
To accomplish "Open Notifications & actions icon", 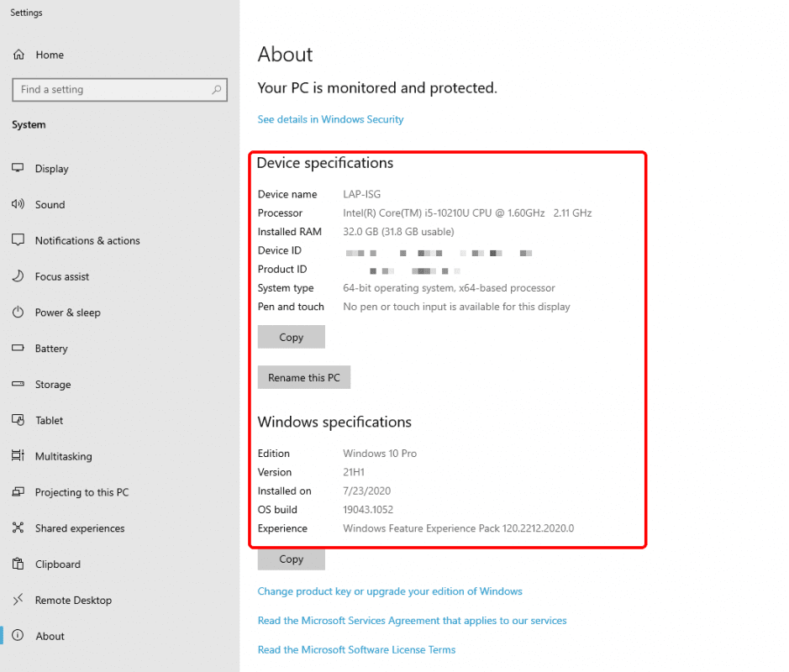I will tap(18, 240).
